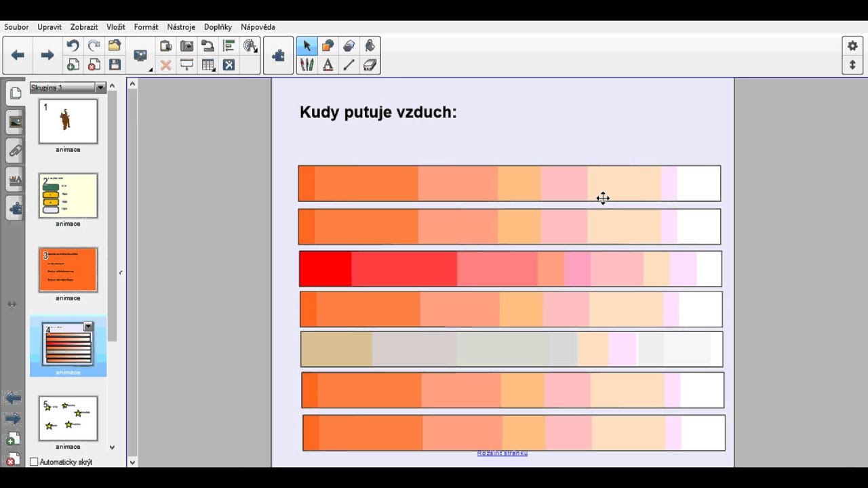The height and width of the screenshot is (488, 868).
Task: Save the file with floppy icon
Action: 115,65
